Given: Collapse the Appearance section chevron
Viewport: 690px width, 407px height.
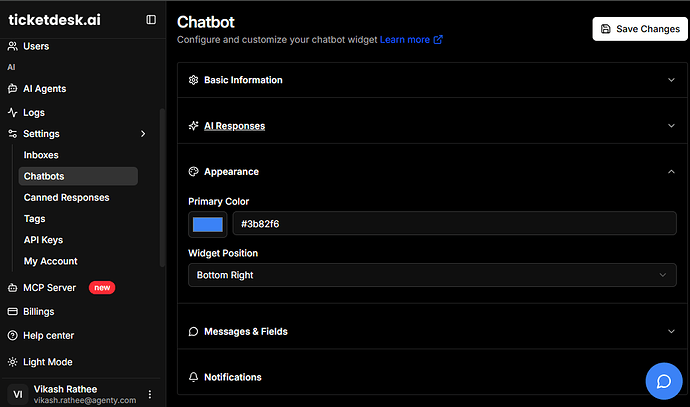Looking at the screenshot, I should (x=671, y=172).
